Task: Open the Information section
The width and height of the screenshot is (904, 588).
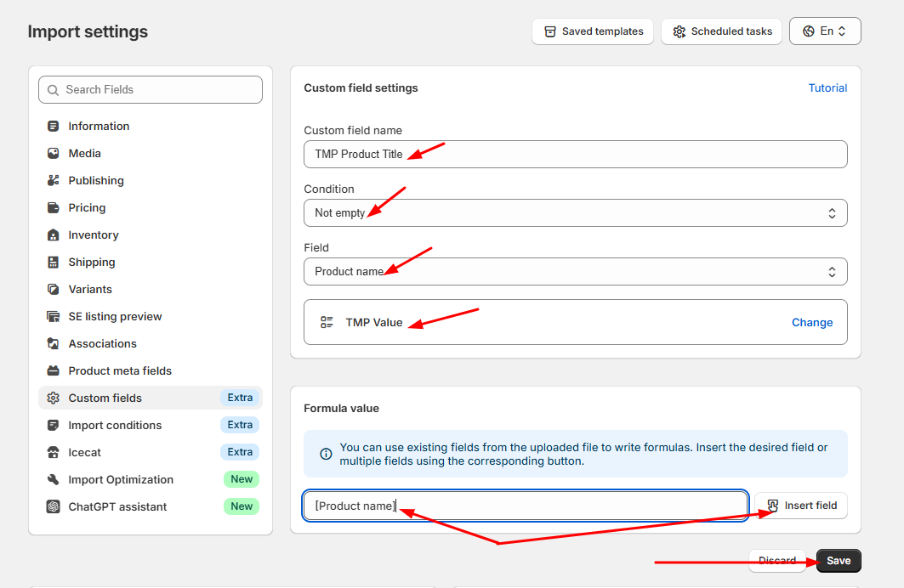Action: [x=151, y=126]
